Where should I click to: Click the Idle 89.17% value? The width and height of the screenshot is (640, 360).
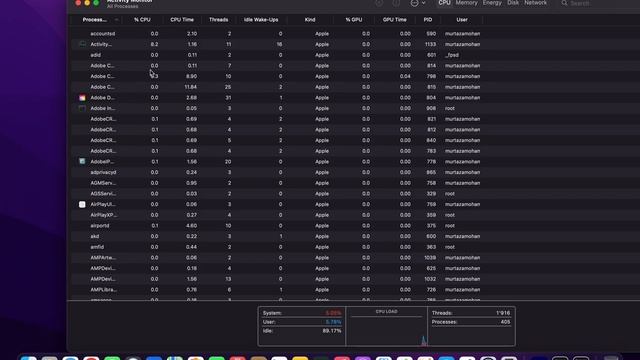point(332,331)
